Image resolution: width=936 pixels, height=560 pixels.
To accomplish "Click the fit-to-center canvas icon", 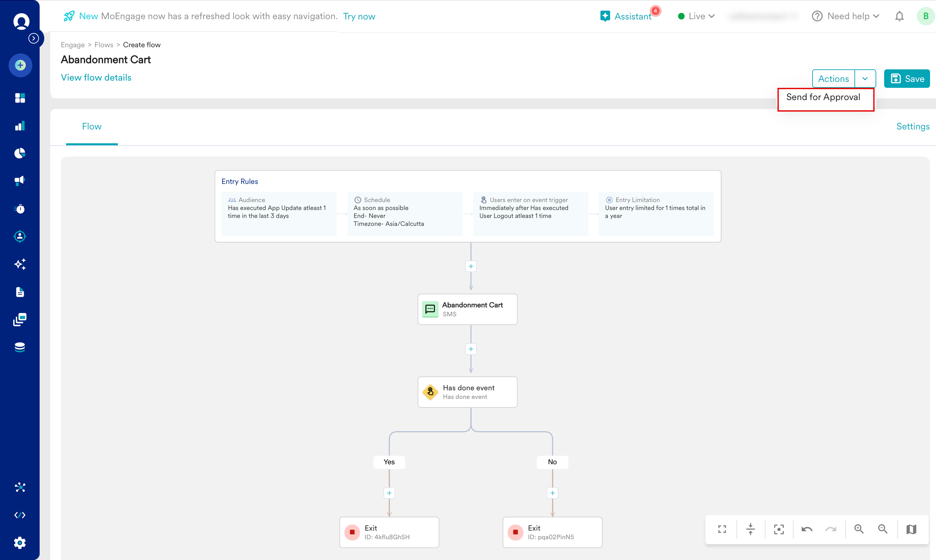I will 778,529.
